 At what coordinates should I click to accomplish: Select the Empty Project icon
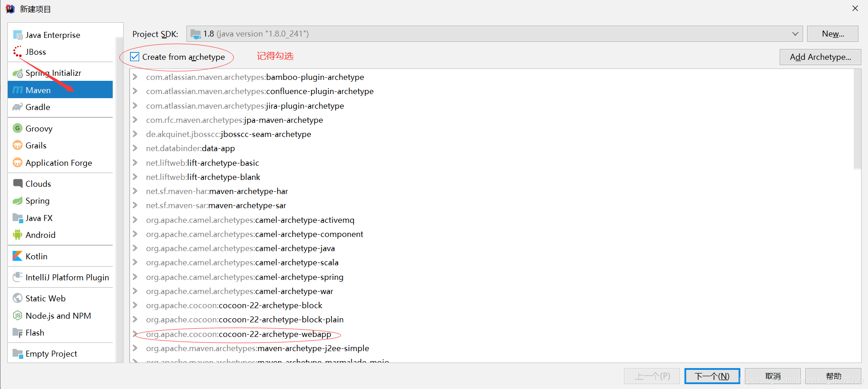tap(18, 353)
